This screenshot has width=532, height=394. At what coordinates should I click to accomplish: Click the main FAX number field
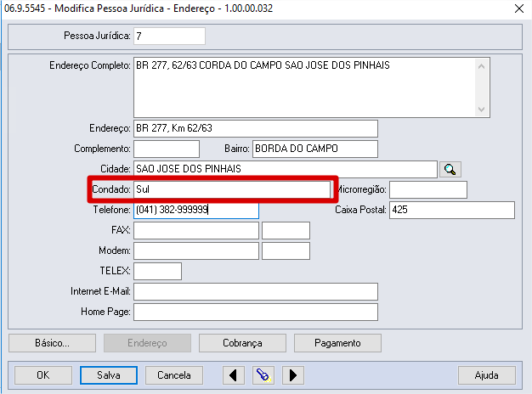click(196, 231)
